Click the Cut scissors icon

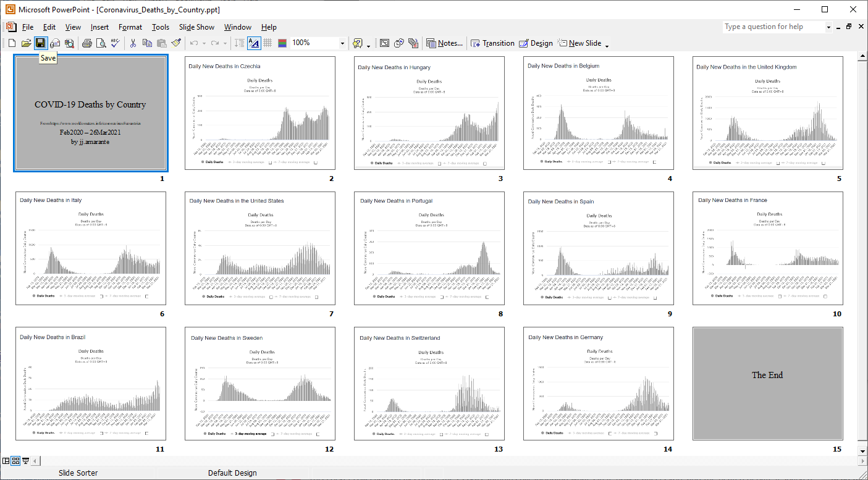tap(132, 43)
